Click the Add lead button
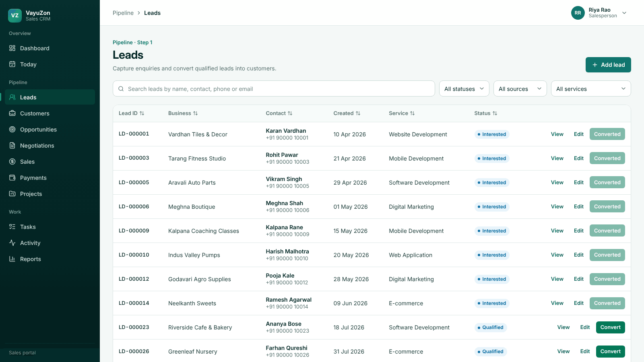This screenshot has width=644, height=362. [x=608, y=65]
